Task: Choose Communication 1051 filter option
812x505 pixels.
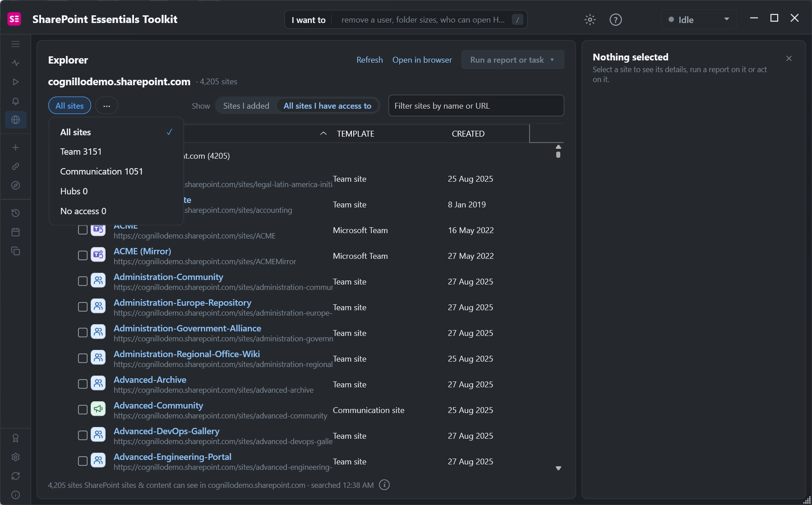Action: 116,171
